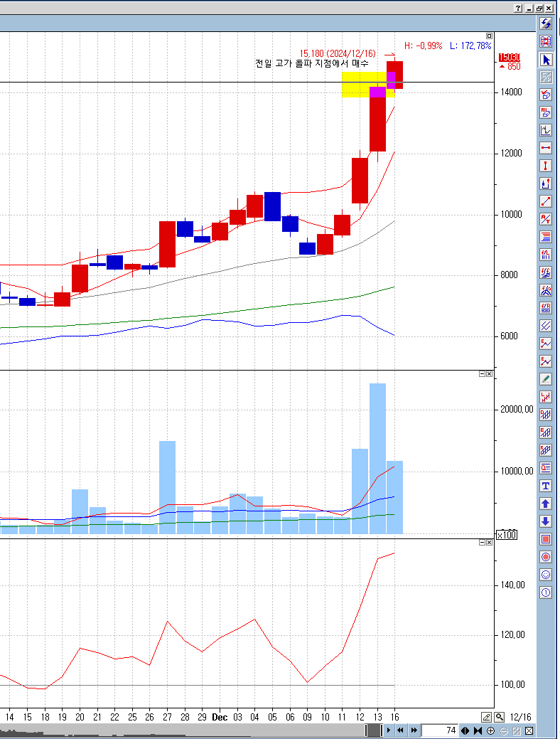Image resolution: width=560 pixels, height=739 pixels.
Task: Select the pencil freehand drawing tool
Action: (546, 379)
